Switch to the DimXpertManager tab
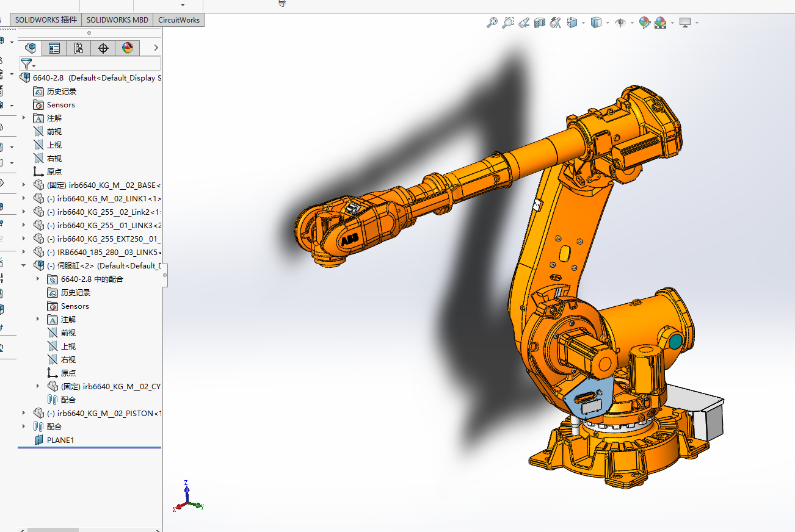 tap(103, 48)
